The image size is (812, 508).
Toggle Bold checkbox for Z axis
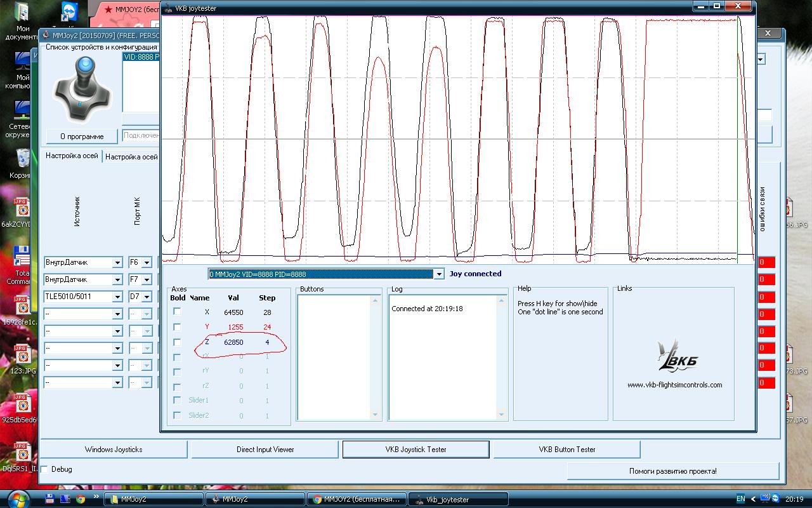(177, 342)
